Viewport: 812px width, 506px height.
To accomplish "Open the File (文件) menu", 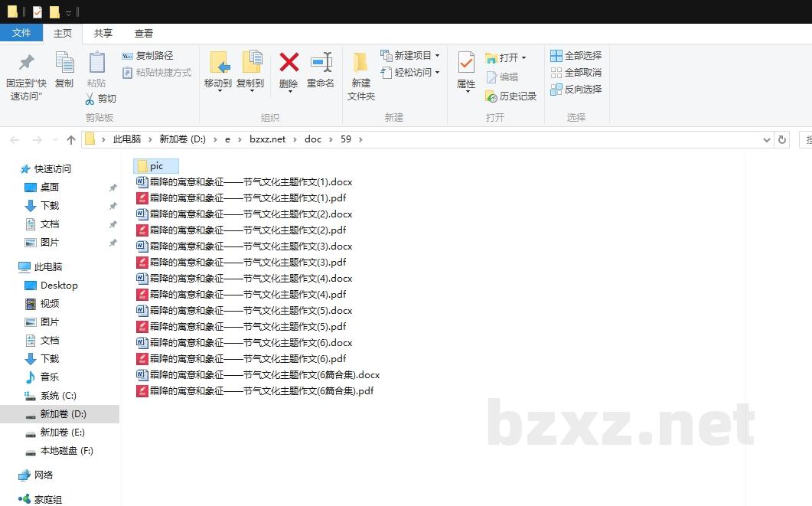I will coord(21,33).
